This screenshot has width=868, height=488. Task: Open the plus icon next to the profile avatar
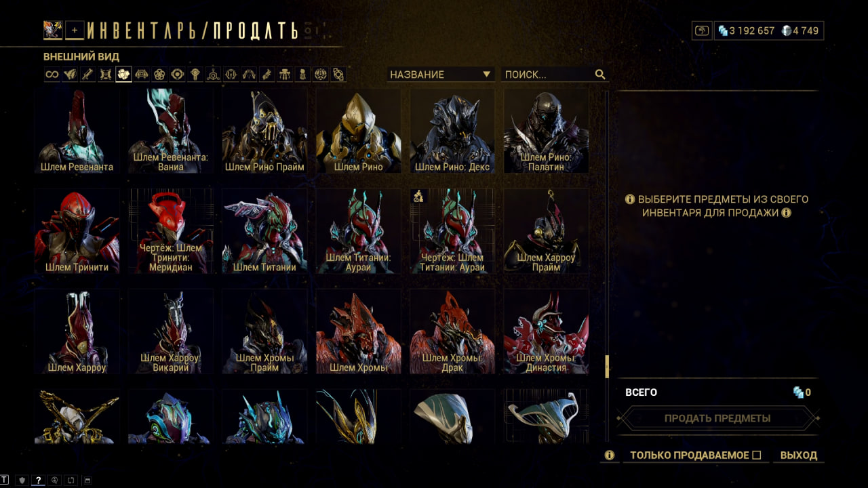point(75,30)
